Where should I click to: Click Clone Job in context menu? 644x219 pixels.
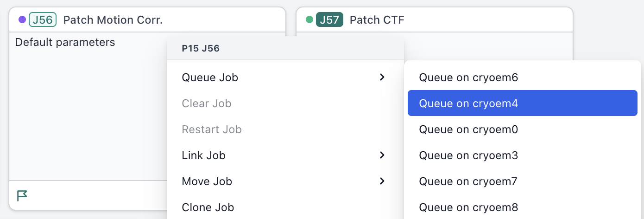tap(208, 207)
